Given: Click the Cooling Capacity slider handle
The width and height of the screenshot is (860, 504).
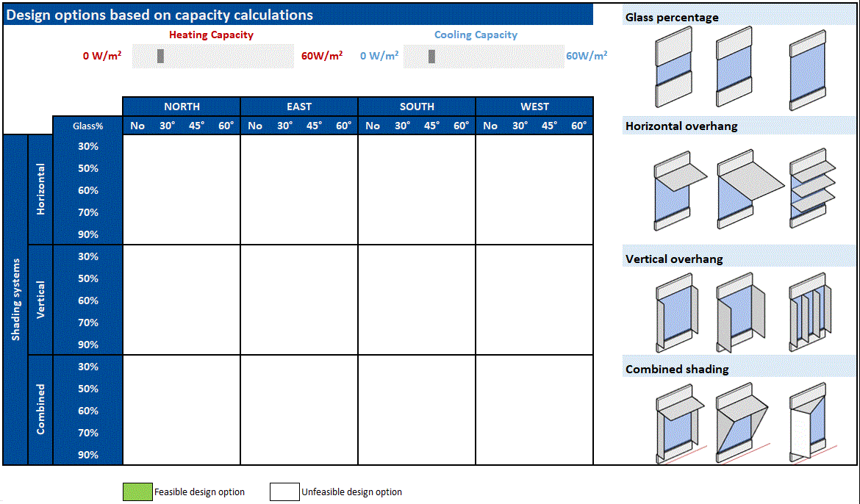Looking at the screenshot, I should pyautogui.click(x=431, y=57).
